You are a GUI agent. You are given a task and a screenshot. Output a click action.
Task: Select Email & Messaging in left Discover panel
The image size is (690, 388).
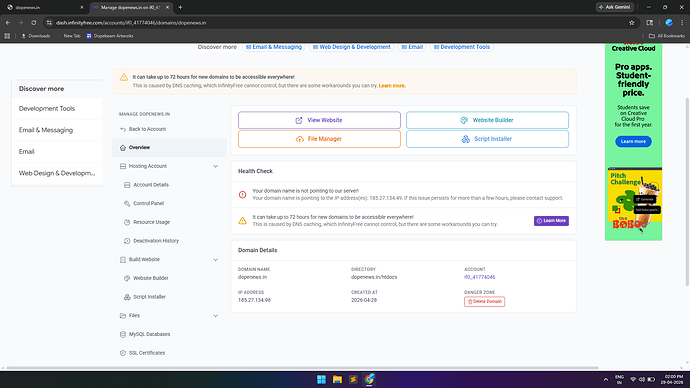tap(57, 130)
